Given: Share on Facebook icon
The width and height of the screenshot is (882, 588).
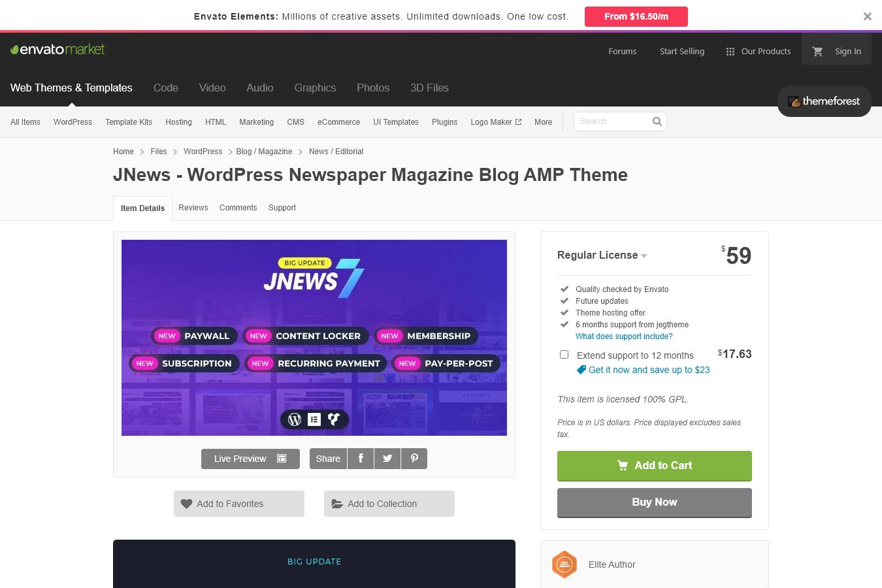Looking at the screenshot, I should [x=361, y=459].
